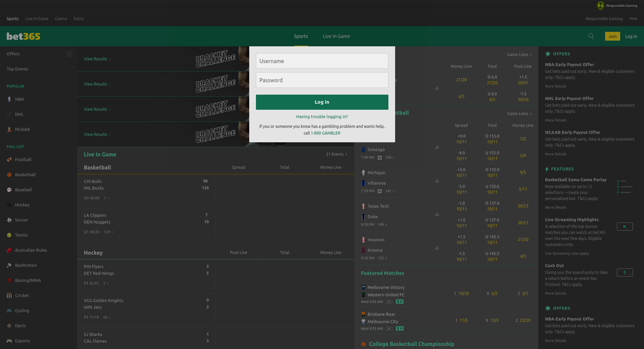Click the Basketball icon in sidebar

click(x=9, y=174)
